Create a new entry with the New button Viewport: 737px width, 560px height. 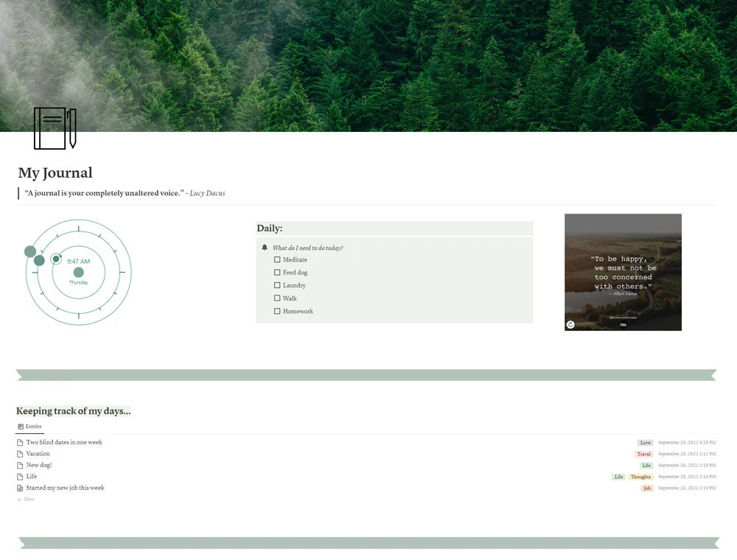point(24,499)
